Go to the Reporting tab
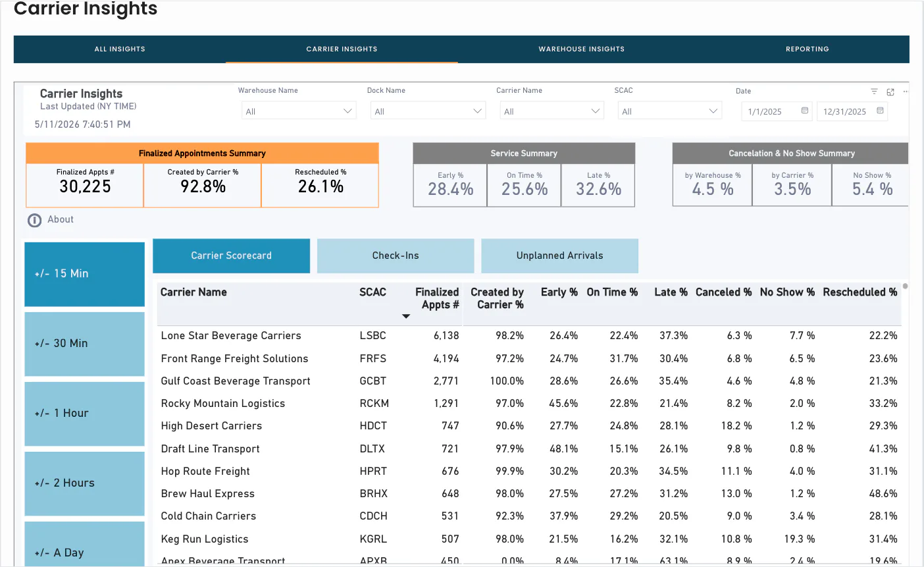 (807, 49)
